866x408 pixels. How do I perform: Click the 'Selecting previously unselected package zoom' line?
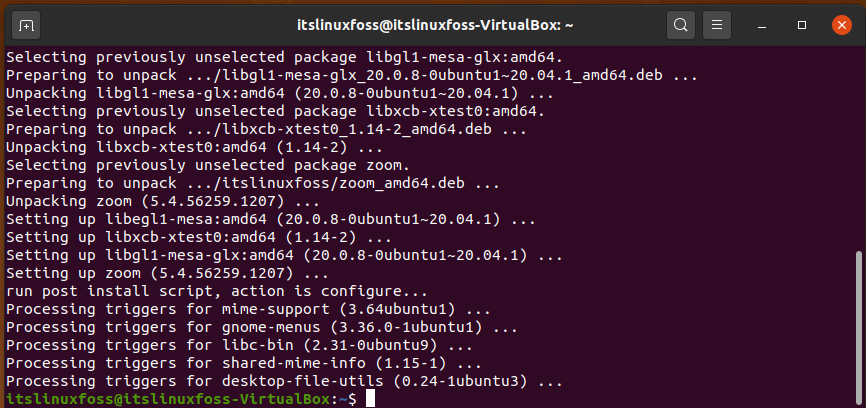coord(208,165)
